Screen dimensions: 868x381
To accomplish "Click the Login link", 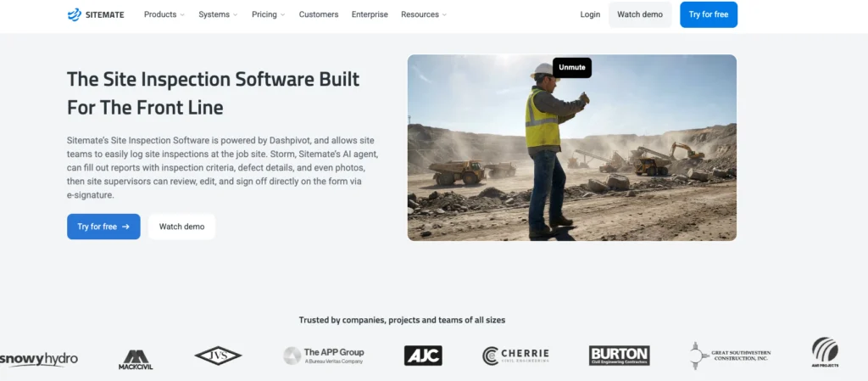I will click(x=590, y=14).
